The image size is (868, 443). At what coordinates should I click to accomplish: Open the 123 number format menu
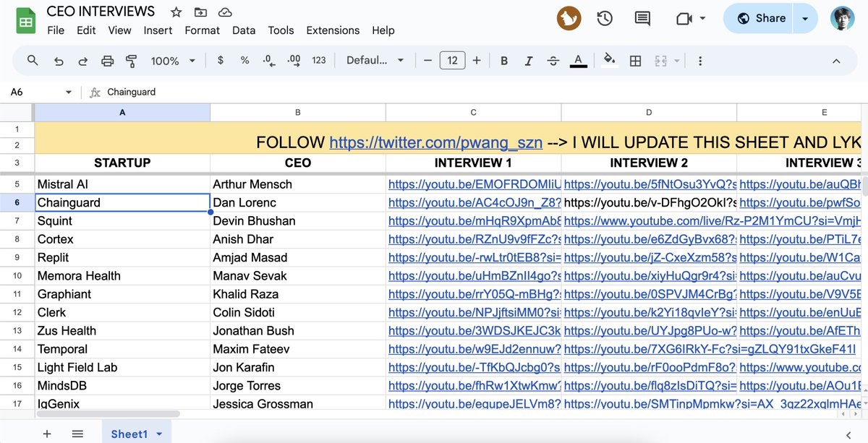pos(319,61)
